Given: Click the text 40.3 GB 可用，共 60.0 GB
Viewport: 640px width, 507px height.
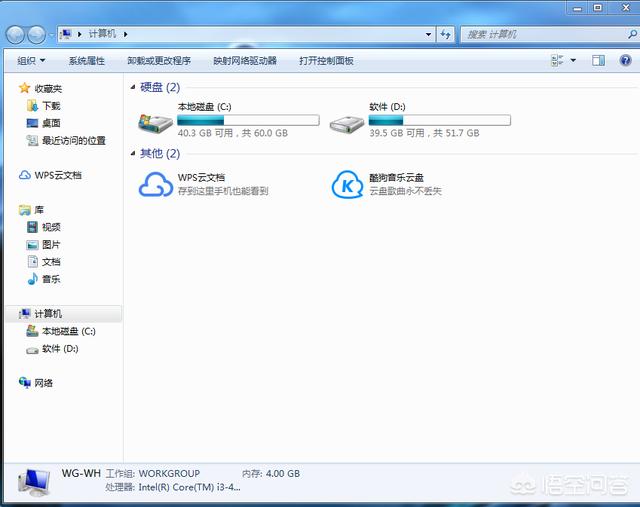Looking at the screenshot, I should tap(233, 133).
